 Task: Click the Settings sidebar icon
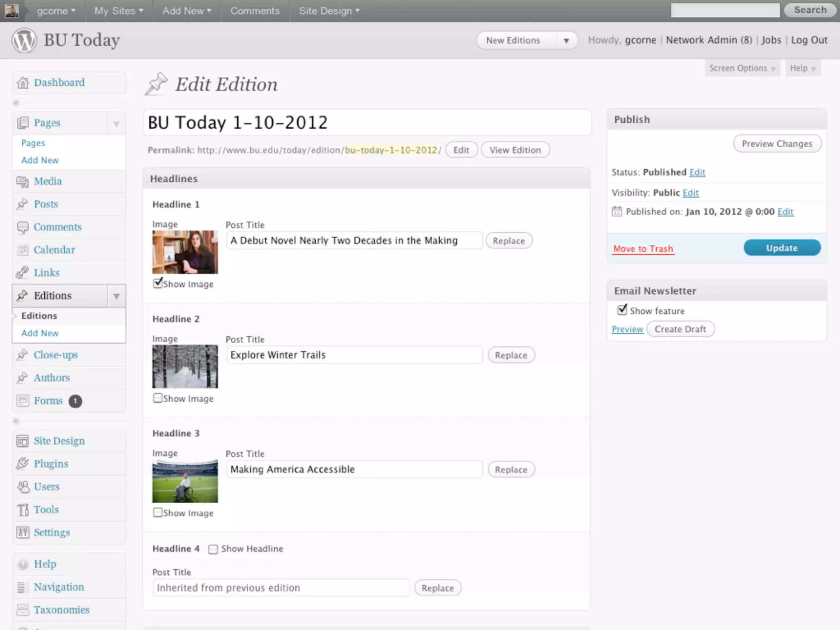(23, 532)
